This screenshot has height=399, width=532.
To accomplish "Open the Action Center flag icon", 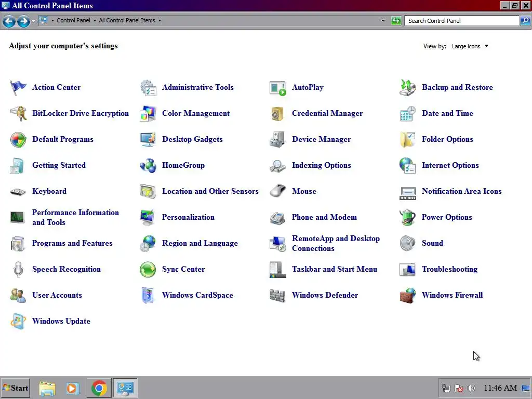I will pyautogui.click(x=18, y=87).
